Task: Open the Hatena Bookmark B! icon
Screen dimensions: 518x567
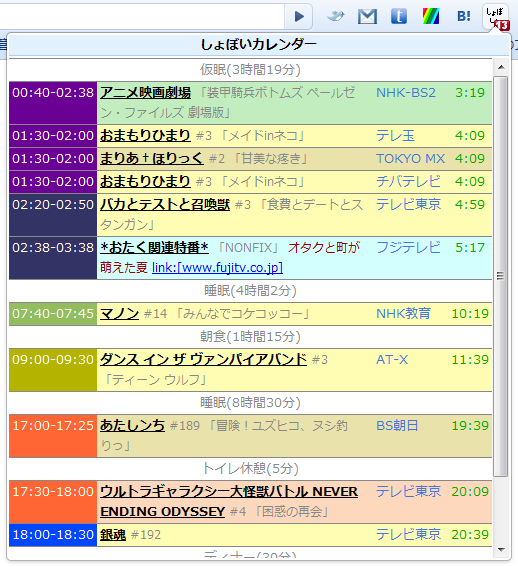Action: click(x=464, y=16)
